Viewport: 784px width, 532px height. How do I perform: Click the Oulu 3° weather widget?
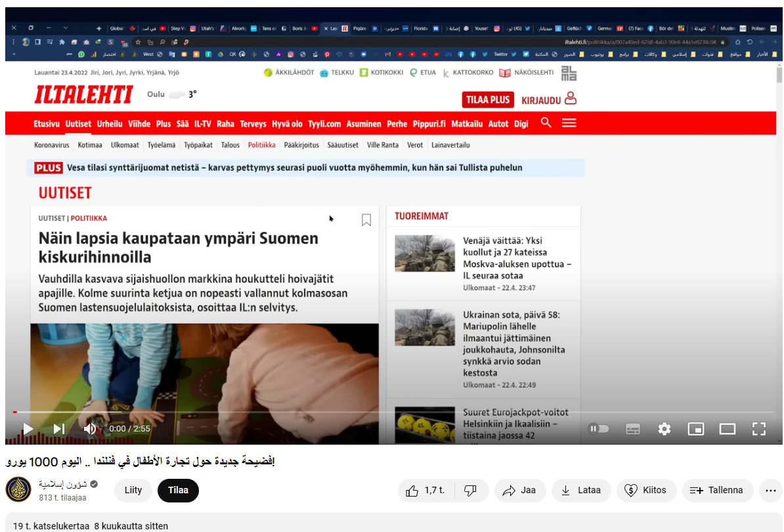[x=172, y=94]
